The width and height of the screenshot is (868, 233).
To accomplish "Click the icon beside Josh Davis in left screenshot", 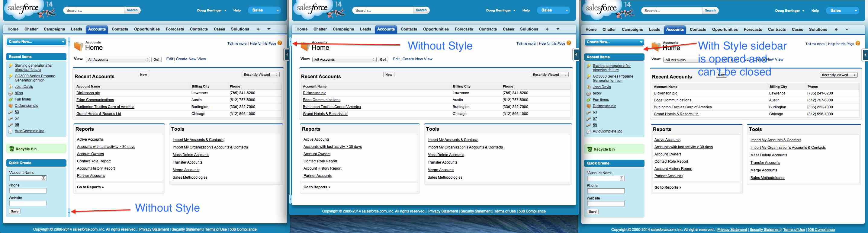I will [11, 87].
